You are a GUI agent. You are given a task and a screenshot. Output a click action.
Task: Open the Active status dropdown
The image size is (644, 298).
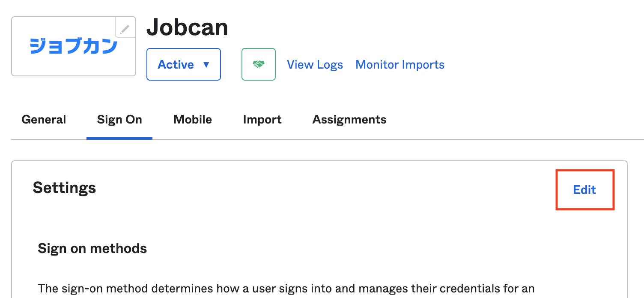tap(184, 64)
